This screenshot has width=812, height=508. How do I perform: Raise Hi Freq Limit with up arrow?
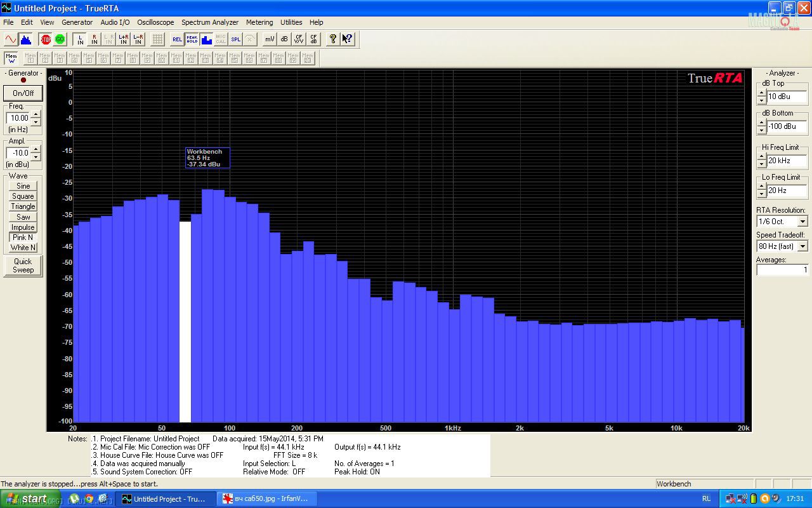pos(761,157)
